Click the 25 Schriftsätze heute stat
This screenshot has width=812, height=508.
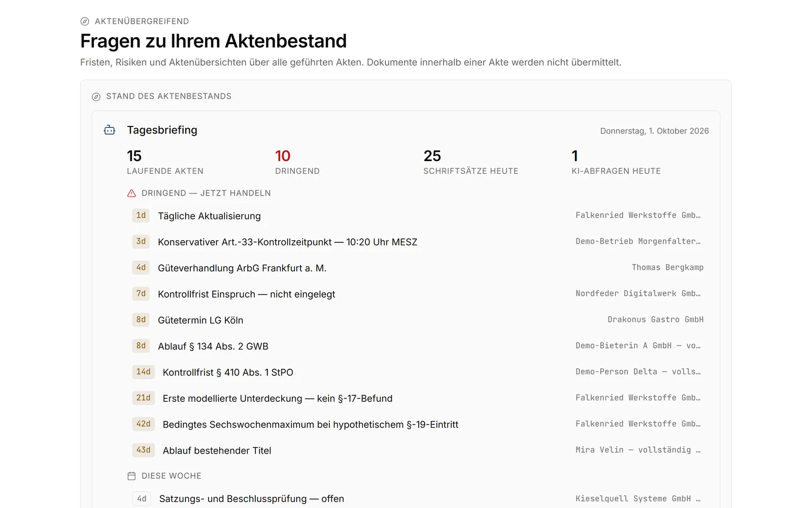(x=471, y=162)
